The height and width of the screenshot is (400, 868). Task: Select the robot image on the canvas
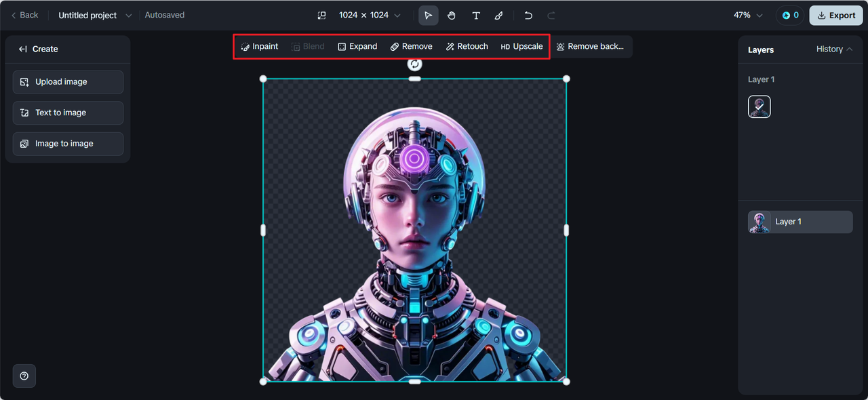click(415, 231)
